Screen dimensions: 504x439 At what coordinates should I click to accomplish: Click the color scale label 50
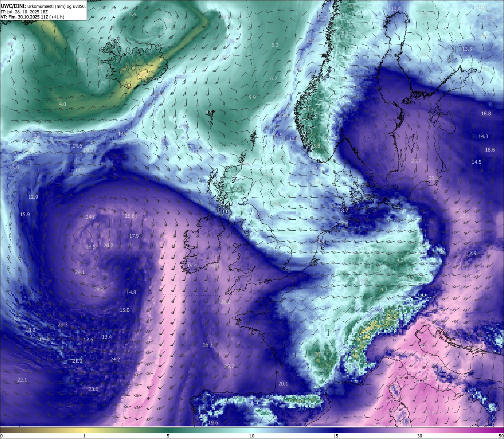(x=501, y=435)
